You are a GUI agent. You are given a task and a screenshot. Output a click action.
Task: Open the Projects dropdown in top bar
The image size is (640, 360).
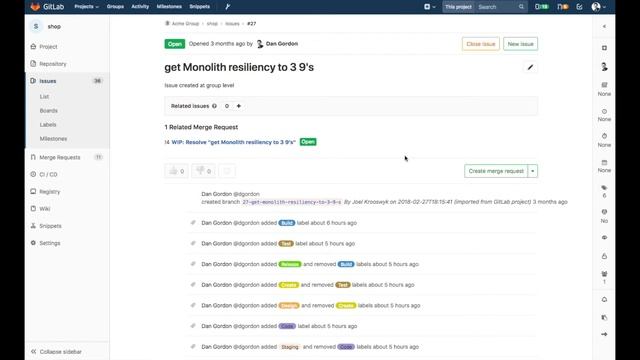pos(87,7)
